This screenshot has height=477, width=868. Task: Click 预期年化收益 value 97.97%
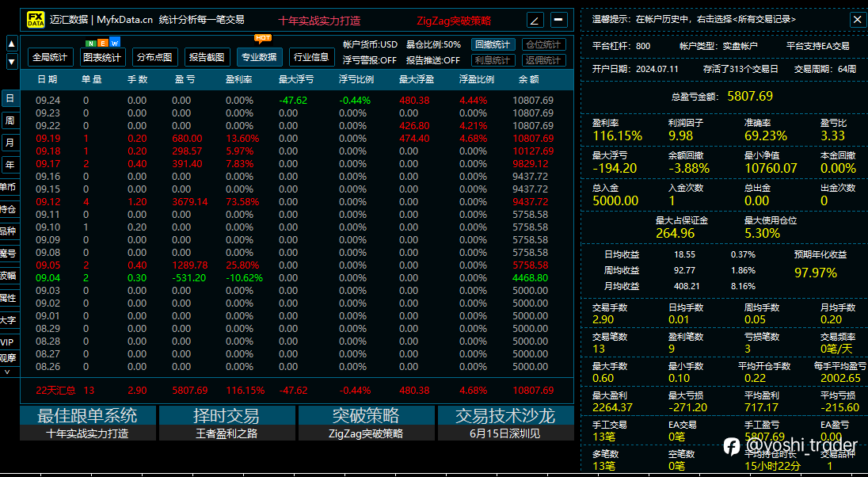point(816,273)
